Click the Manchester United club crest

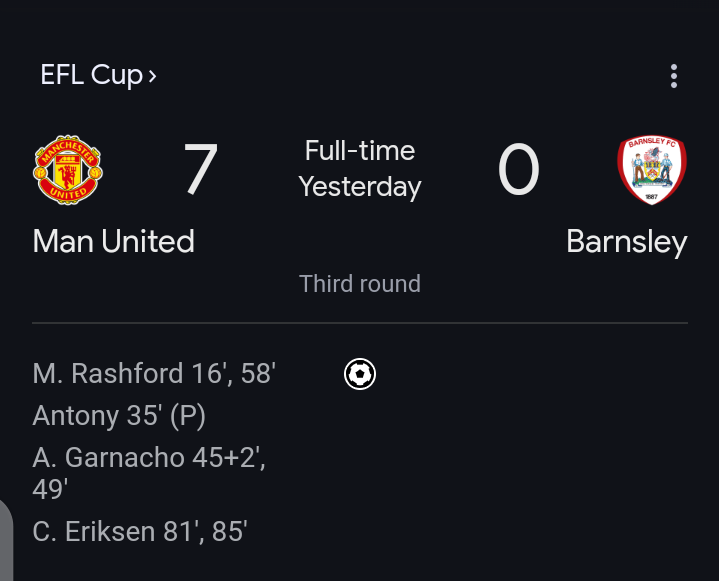tap(69, 170)
